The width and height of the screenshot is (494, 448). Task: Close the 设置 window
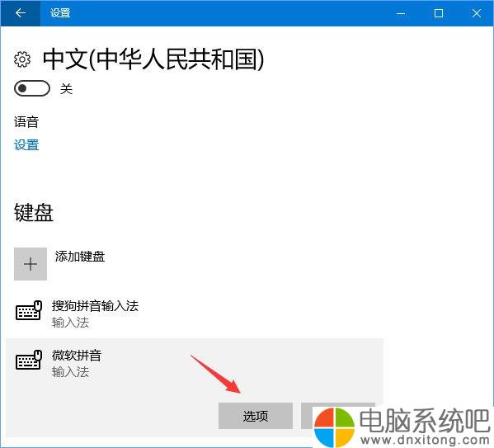click(477, 13)
